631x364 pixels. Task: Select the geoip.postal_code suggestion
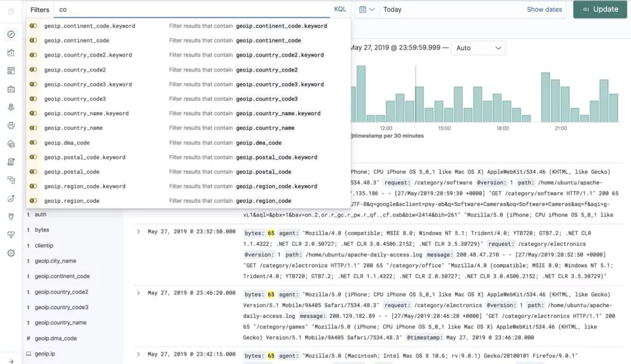[x=189, y=172]
